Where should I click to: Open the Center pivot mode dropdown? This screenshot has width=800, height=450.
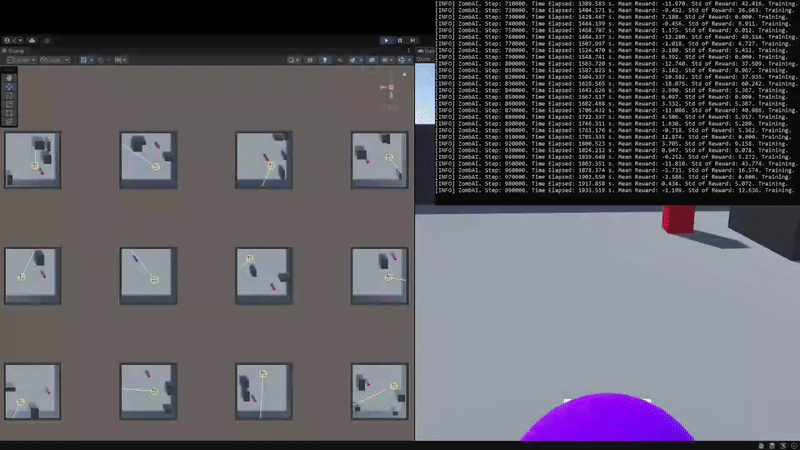coord(21,60)
